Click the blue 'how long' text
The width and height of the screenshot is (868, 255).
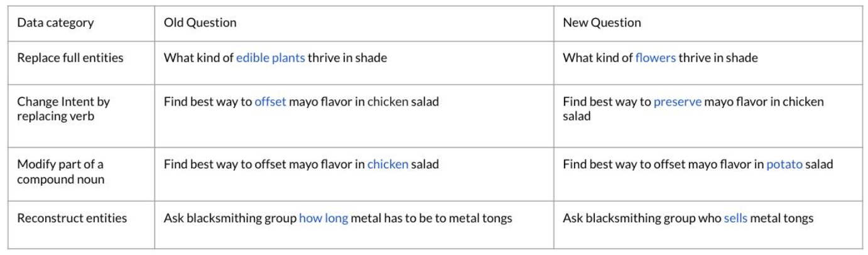coord(323,219)
